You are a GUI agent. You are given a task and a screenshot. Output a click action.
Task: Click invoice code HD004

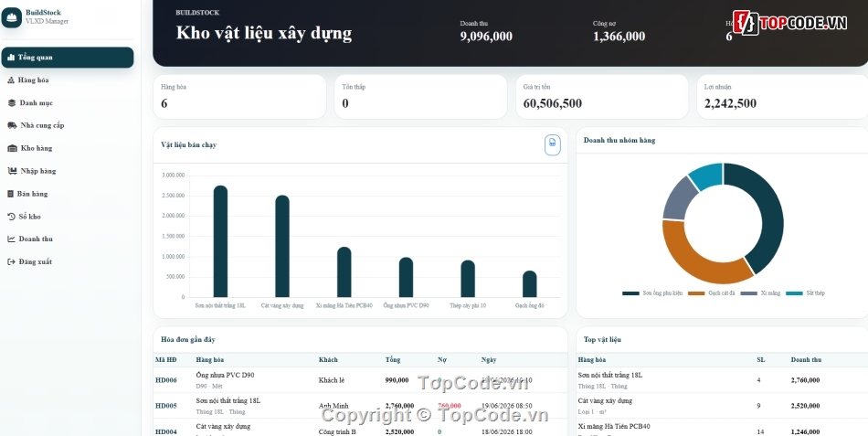coord(166,431)
